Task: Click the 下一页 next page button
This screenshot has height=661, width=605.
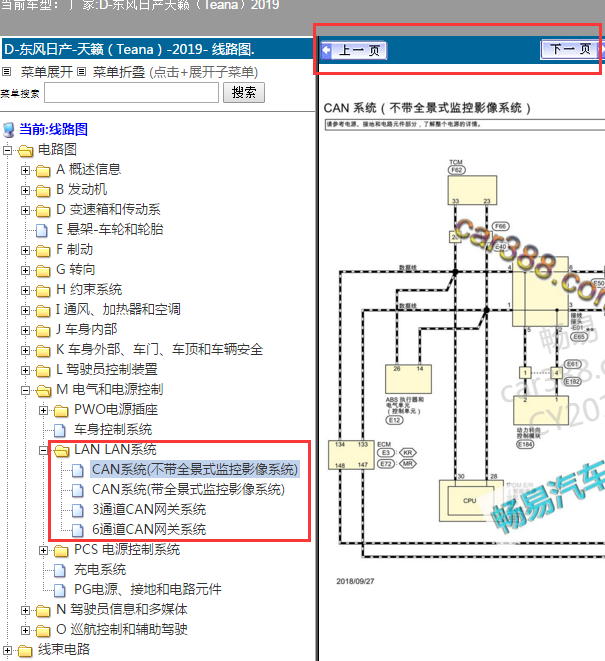Action: tap(571, 50)
